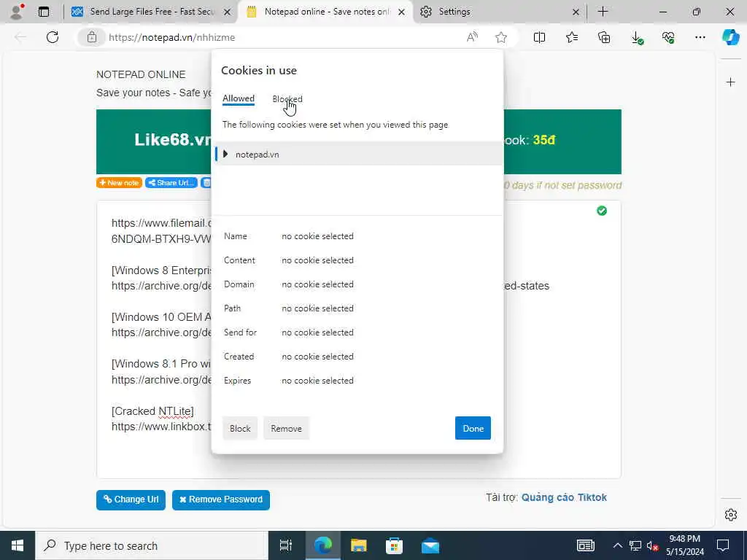Open the Favorites list icon
Viewport: 747px width, 560px height.
[x=572, y=37]
